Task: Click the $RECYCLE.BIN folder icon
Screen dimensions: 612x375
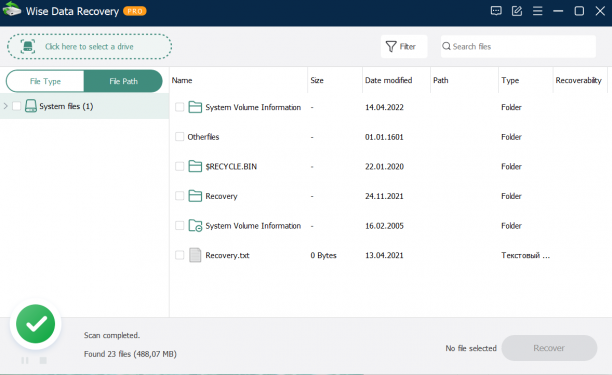Action: click(x=195, y=166)
